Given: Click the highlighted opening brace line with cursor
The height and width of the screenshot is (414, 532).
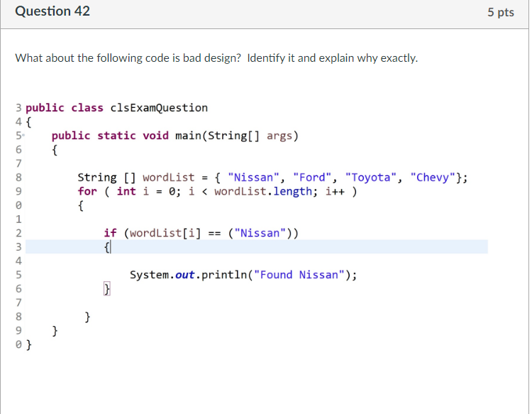Looking at the screenshot, I should (257, 247).
